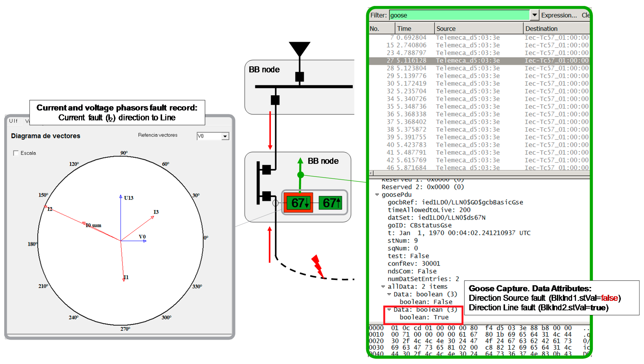Open the filter history dropdown arrow

[x=534, y=15]
